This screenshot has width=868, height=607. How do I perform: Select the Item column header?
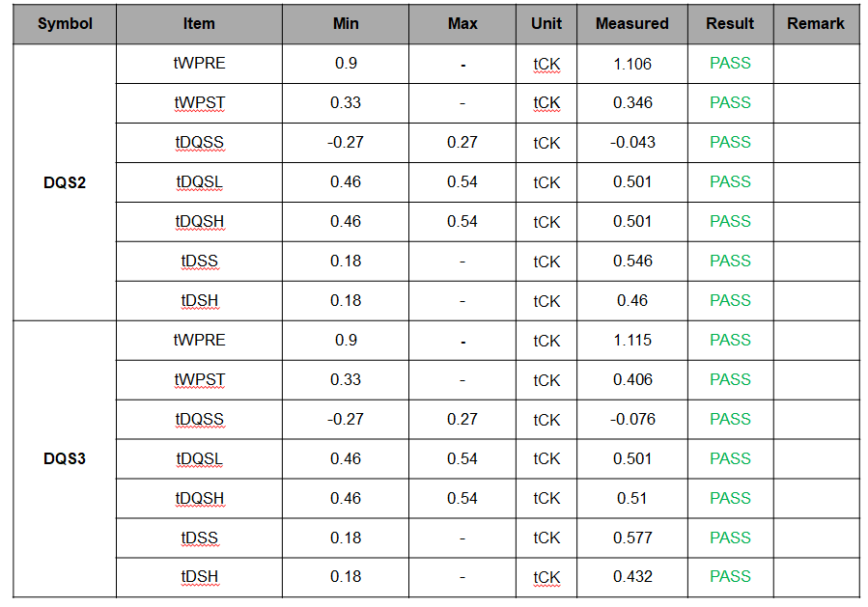click(199, 23)
